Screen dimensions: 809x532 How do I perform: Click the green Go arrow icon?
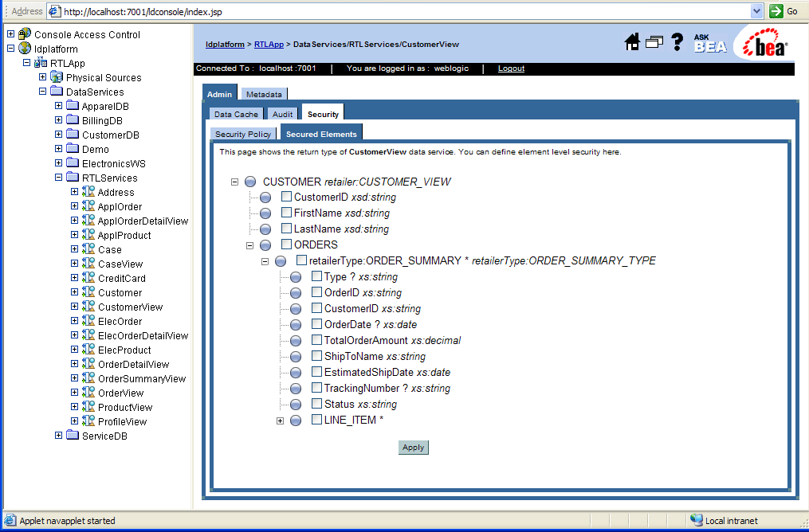776,11
